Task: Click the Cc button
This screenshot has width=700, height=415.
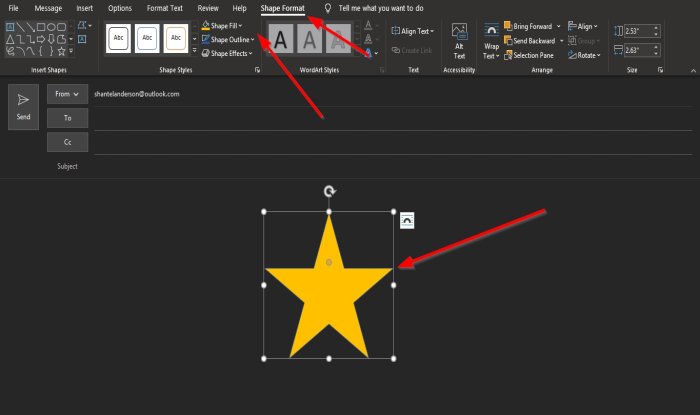Action: (67, 142)
